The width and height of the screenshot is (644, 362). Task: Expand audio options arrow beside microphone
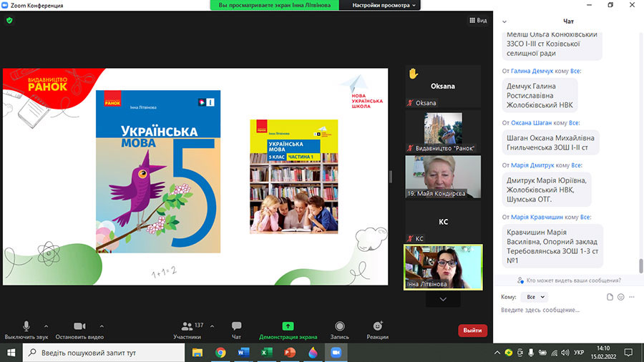pos(46,326)
